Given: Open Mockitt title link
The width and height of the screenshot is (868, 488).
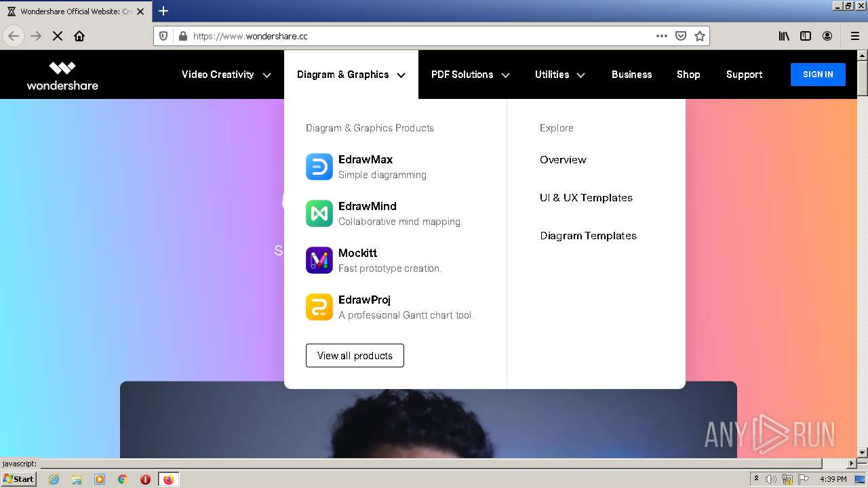Looking at the screenshot, I should 357,253.
